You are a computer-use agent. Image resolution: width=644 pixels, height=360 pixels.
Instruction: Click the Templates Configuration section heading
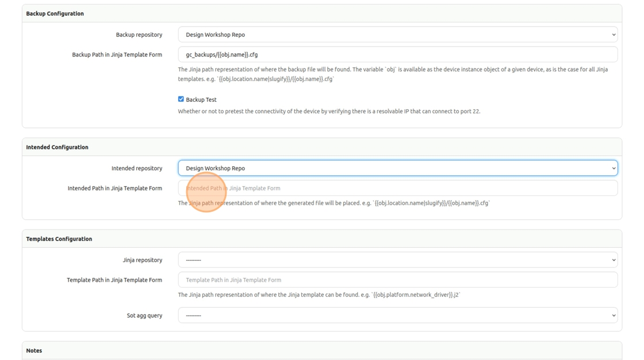[59, 239]
